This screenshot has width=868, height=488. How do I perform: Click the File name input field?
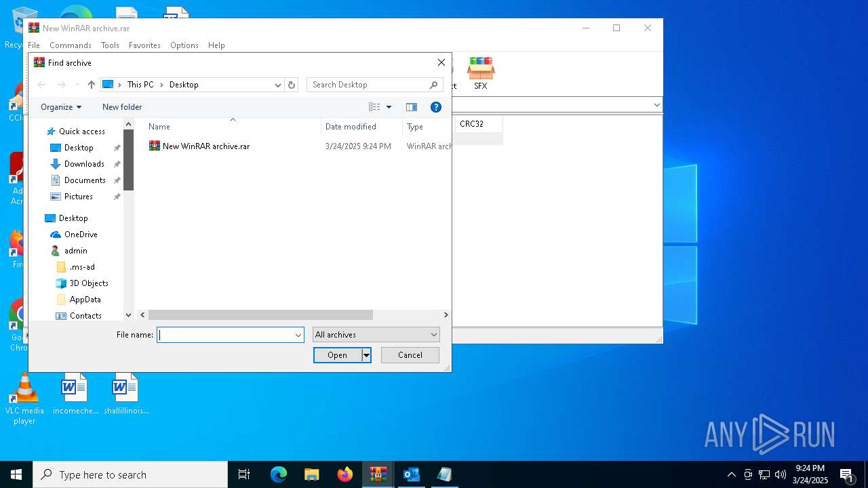point(225,335)
